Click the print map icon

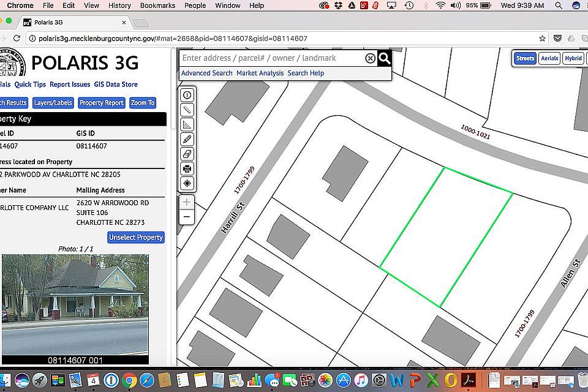(x=187, y=168)
